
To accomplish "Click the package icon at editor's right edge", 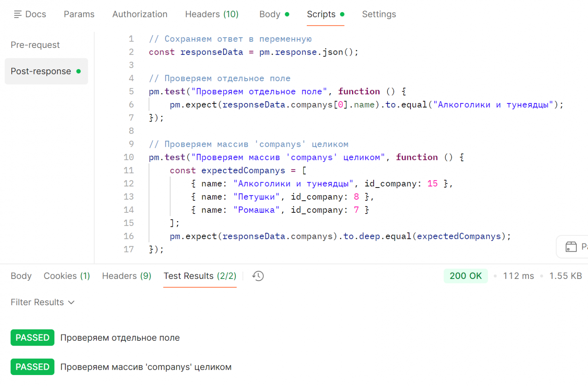I will pos(571,247).
